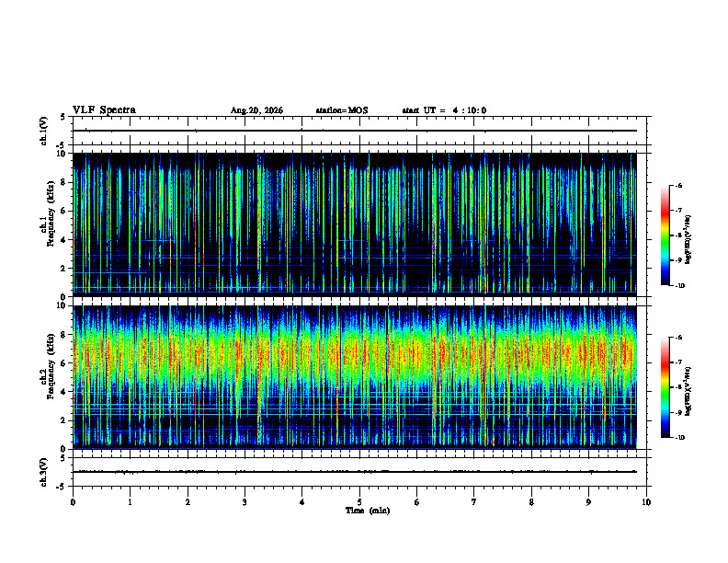The width and height of the screenshot is (728, 563).
Task: Click the ch.2 Frequency (kHz) axis label
Action: pyautogui.click(x=49, y=377)
